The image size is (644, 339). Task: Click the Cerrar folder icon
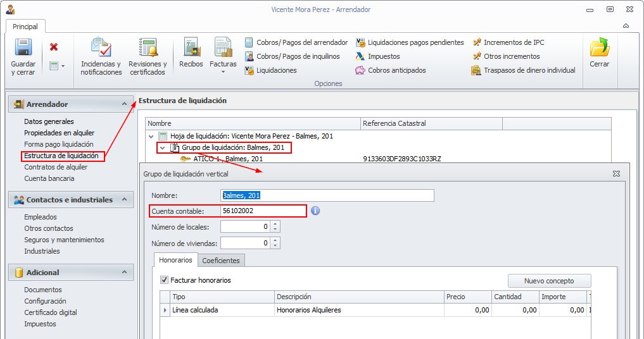point(599,47)
